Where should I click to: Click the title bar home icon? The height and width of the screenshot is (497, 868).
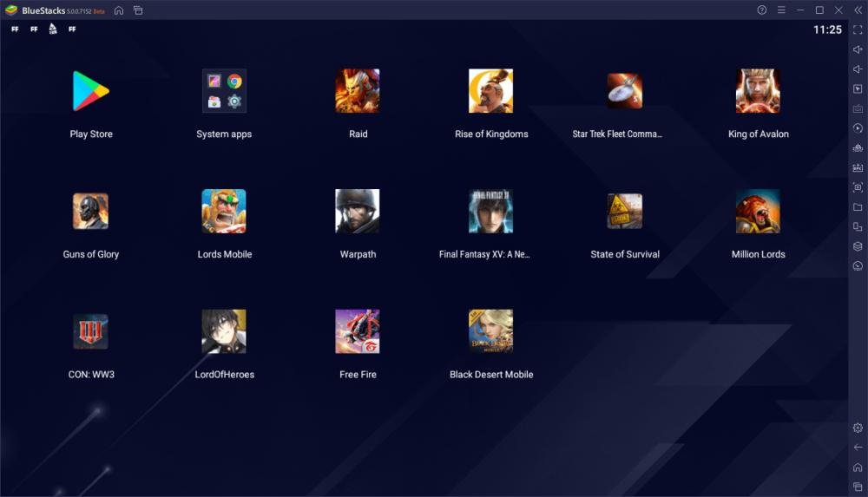(118, 10)
